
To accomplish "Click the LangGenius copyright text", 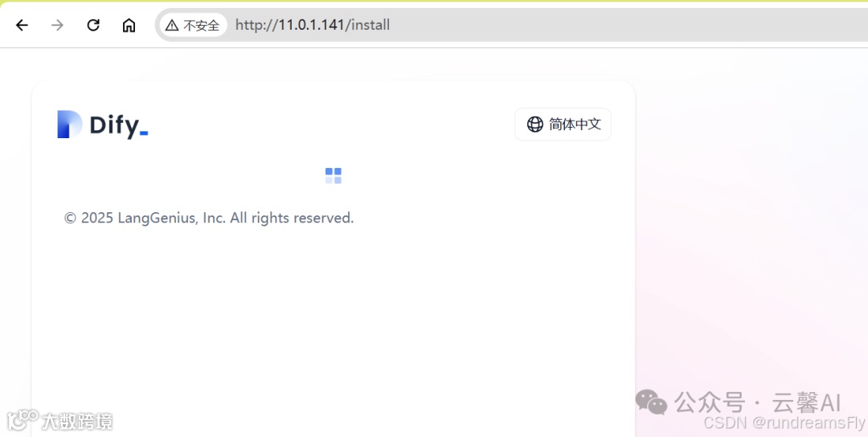I will click(x=209, y=218).
